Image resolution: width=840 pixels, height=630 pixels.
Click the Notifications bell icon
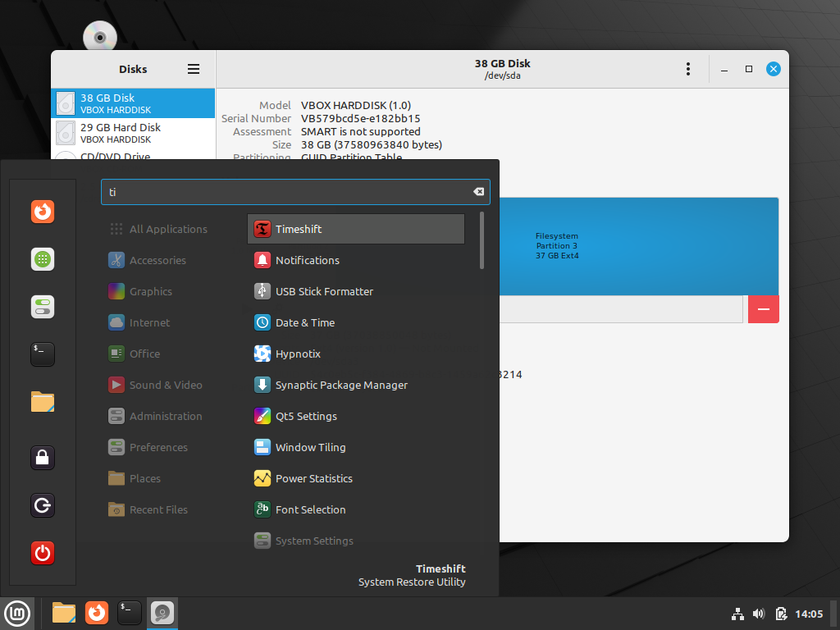click(x=262, y=260)
